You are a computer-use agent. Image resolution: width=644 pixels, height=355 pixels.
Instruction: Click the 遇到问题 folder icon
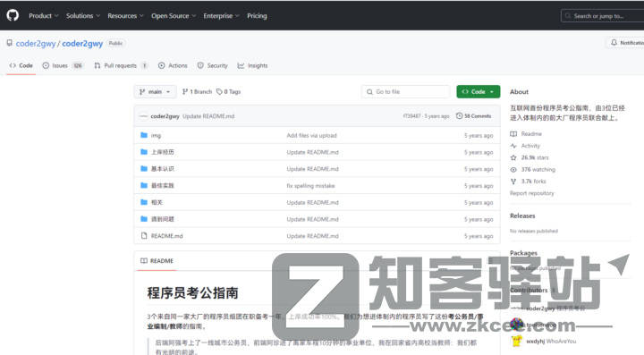point(144,219)
